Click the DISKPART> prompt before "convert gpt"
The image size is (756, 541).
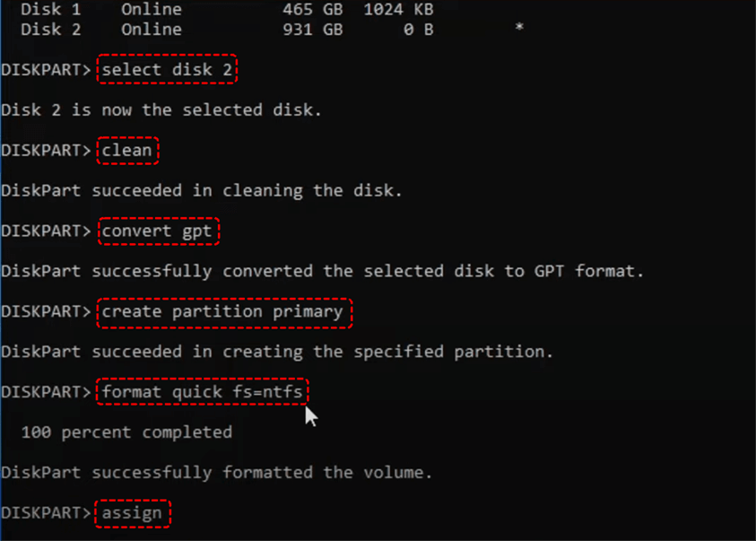[46, 231]
